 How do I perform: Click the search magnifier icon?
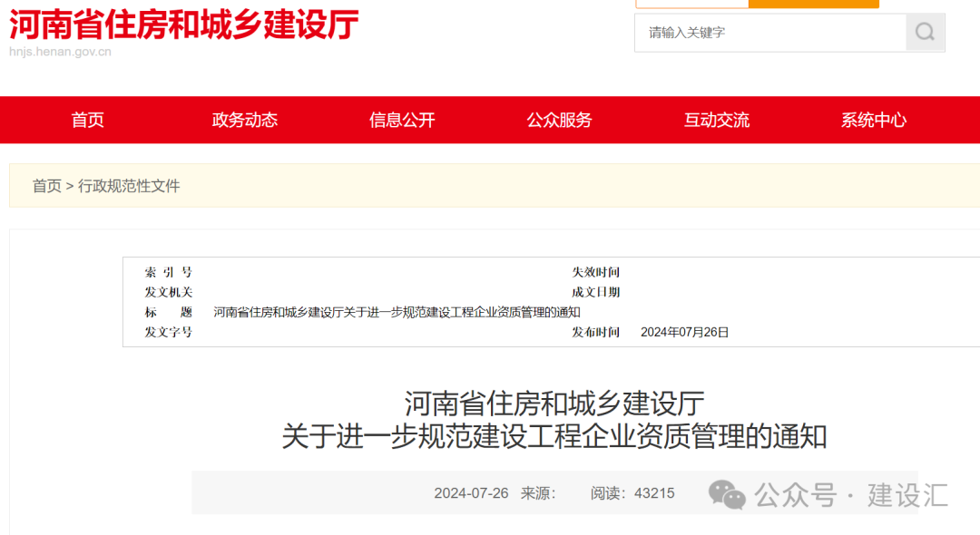coord(925,32)
